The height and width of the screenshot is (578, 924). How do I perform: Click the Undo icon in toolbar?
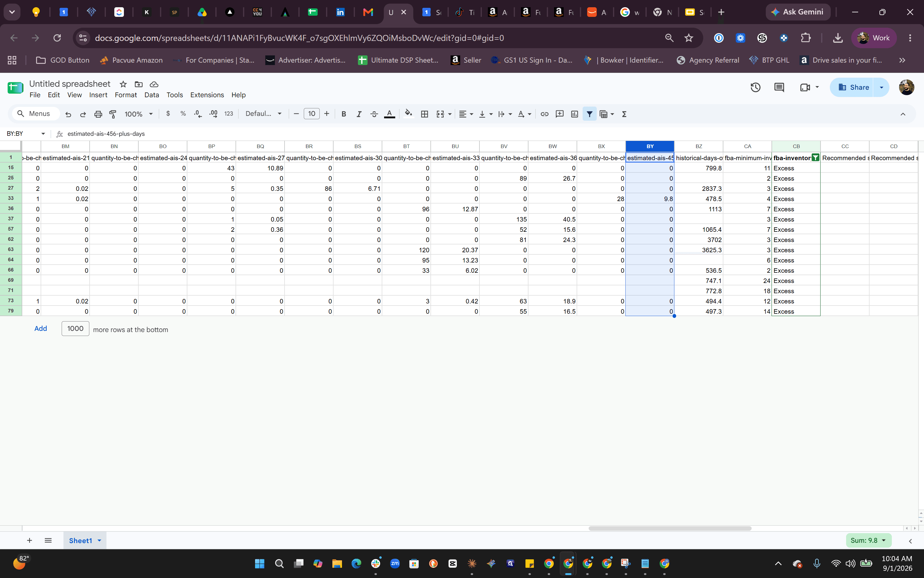tap(68, 114)
